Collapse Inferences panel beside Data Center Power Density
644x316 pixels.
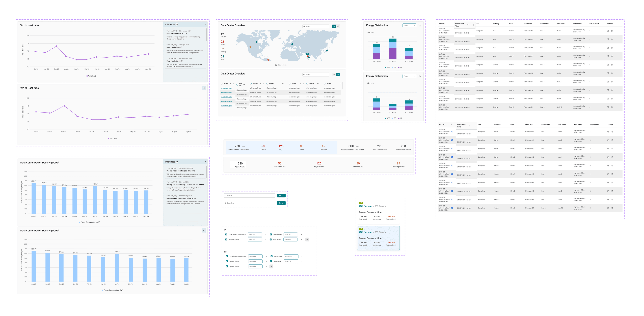[x=205, y=162]
